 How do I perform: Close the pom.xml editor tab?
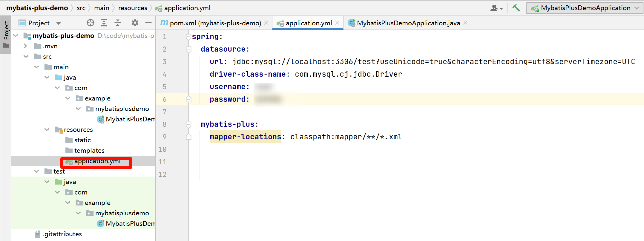[x=266, y=23]
